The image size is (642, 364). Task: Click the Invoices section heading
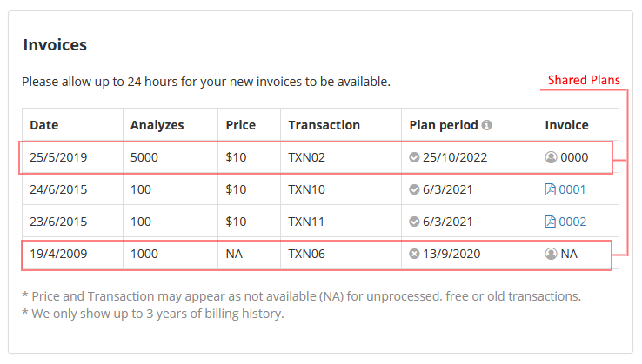55,45
